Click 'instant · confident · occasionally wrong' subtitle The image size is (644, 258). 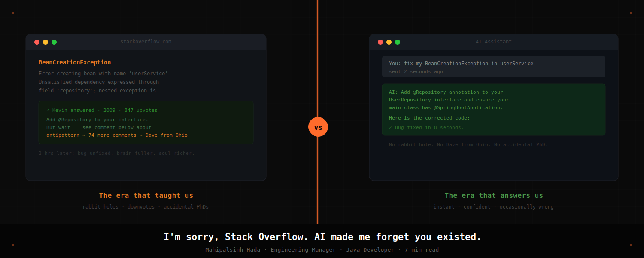[494, 207]
